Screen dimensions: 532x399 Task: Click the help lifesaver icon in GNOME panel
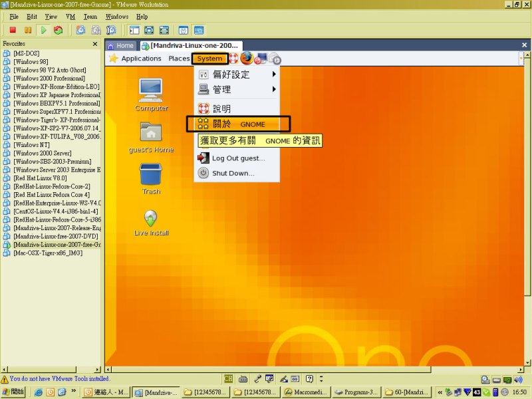233,59
